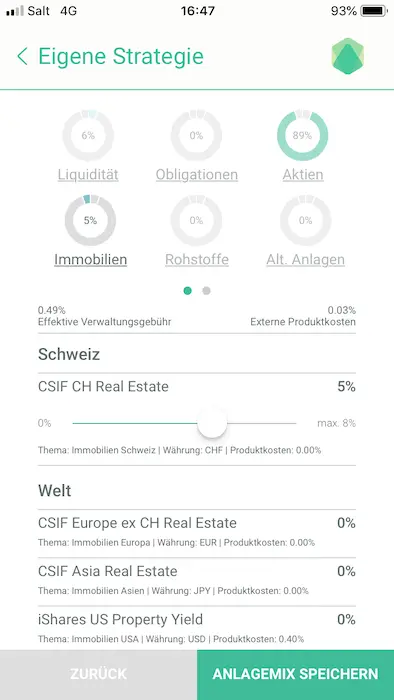
Task: Select the Aktien 89% donut chart
Action: click(x=303, y=135)
